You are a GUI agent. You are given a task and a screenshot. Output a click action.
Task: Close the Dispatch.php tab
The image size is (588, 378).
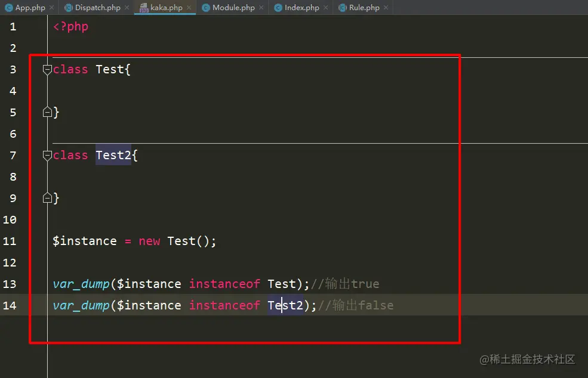(127, 8)
